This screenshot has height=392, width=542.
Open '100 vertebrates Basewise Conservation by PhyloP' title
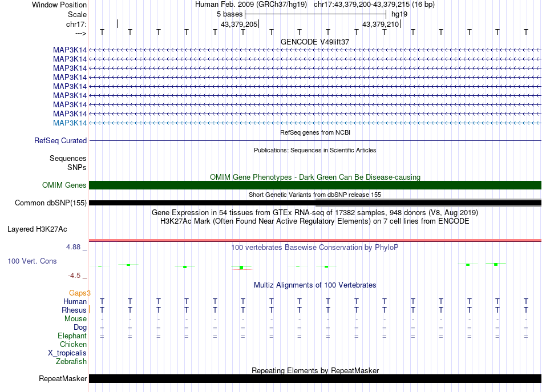[x=315, y=248]
